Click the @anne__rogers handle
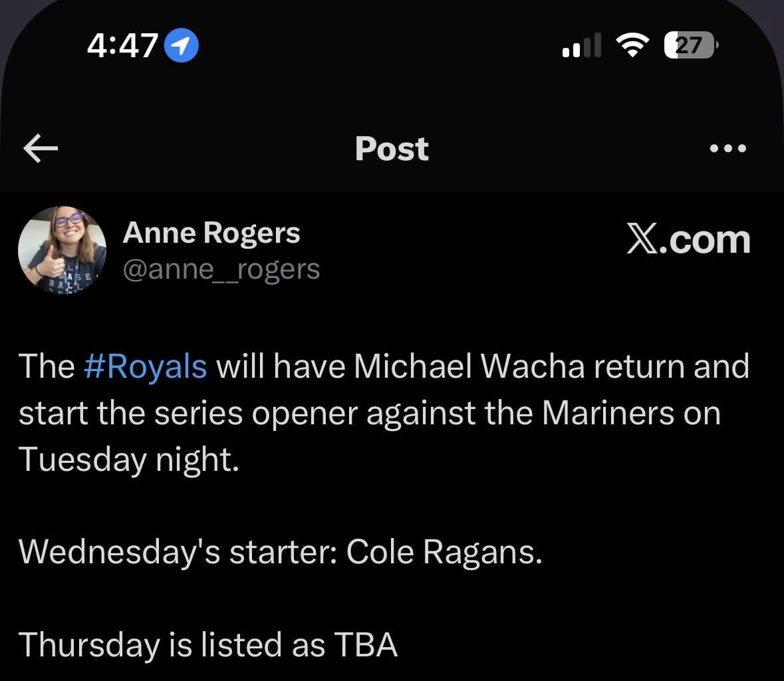 pos(222,269)
